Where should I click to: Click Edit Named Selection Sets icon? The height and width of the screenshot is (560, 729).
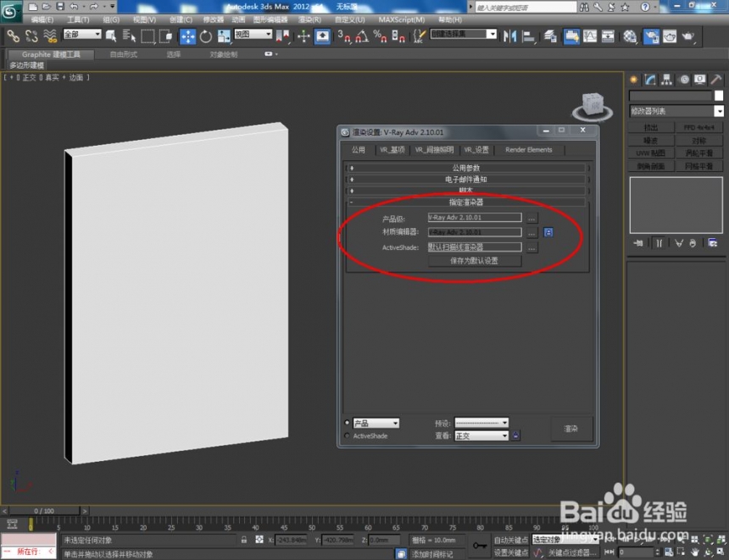pyautogui.click(x=420, y=36)
